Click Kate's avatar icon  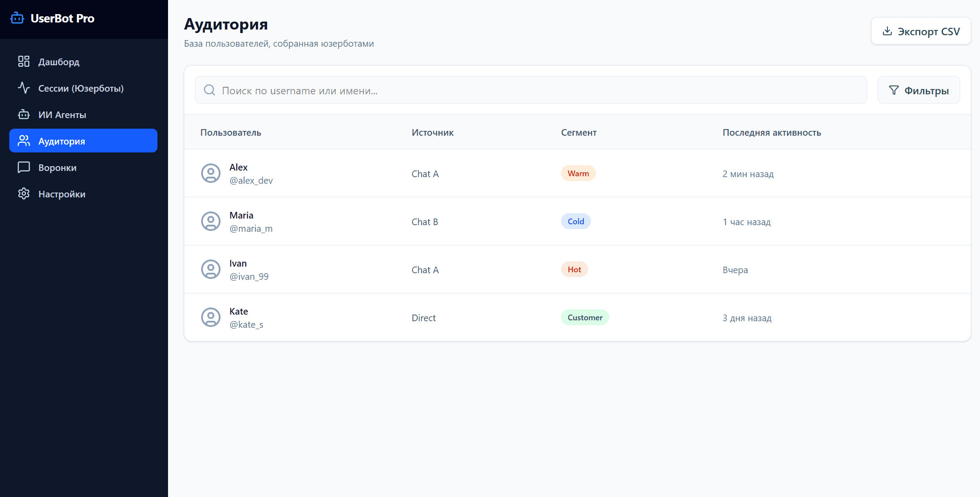point(211,317)
